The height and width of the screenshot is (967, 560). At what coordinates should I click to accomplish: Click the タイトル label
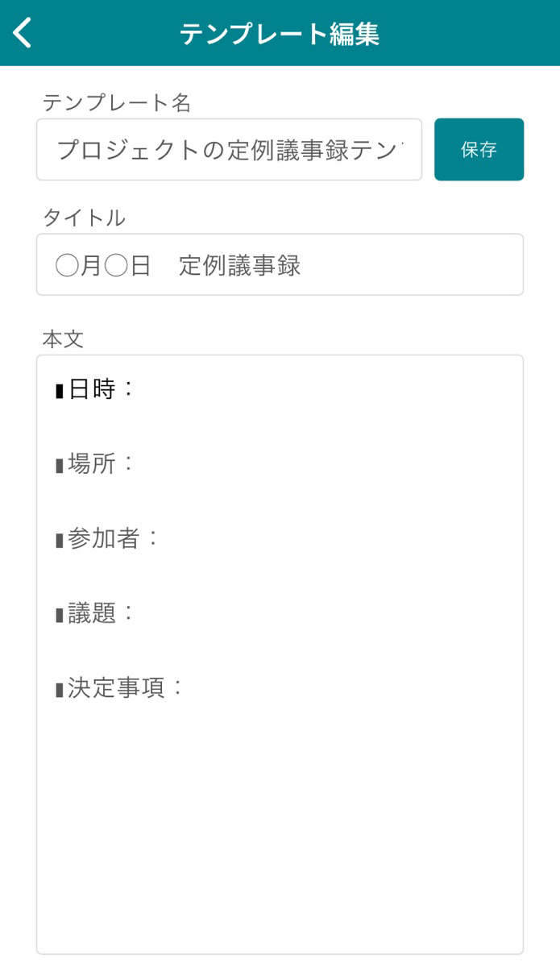click(84, 217)
